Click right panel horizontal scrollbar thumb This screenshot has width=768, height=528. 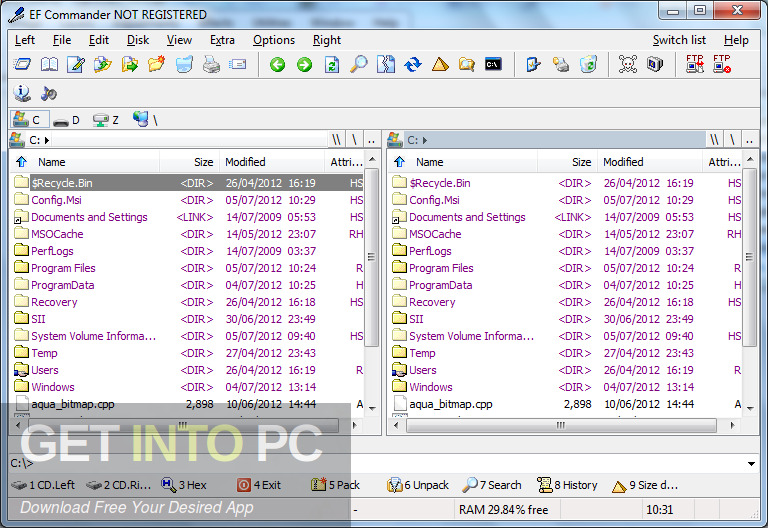pos(561,425)
